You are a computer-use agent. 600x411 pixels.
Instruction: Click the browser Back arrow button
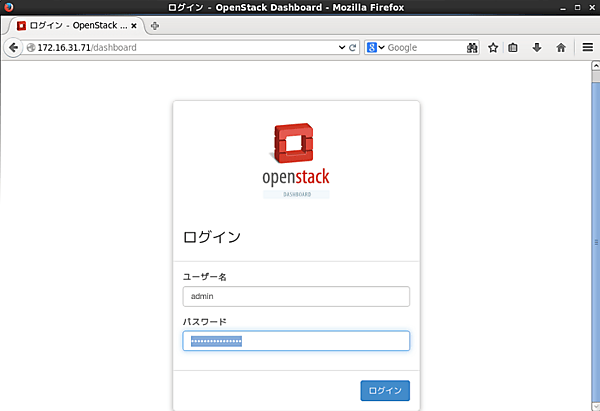click(x=13, y=48)
